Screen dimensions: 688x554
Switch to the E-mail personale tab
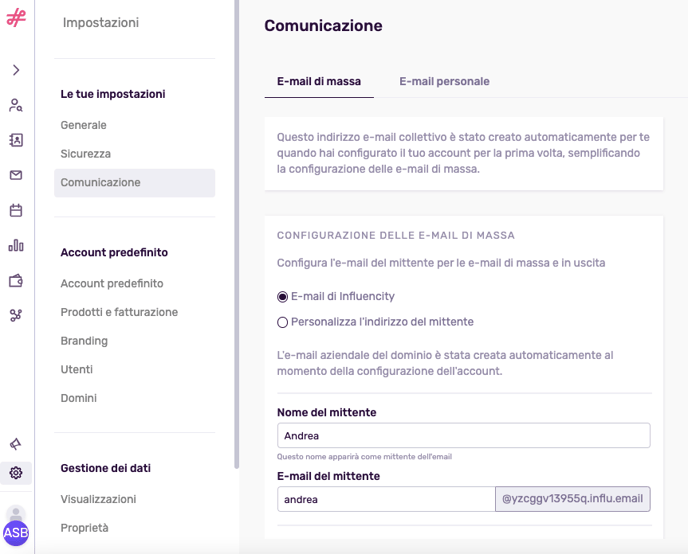[444, 81]
